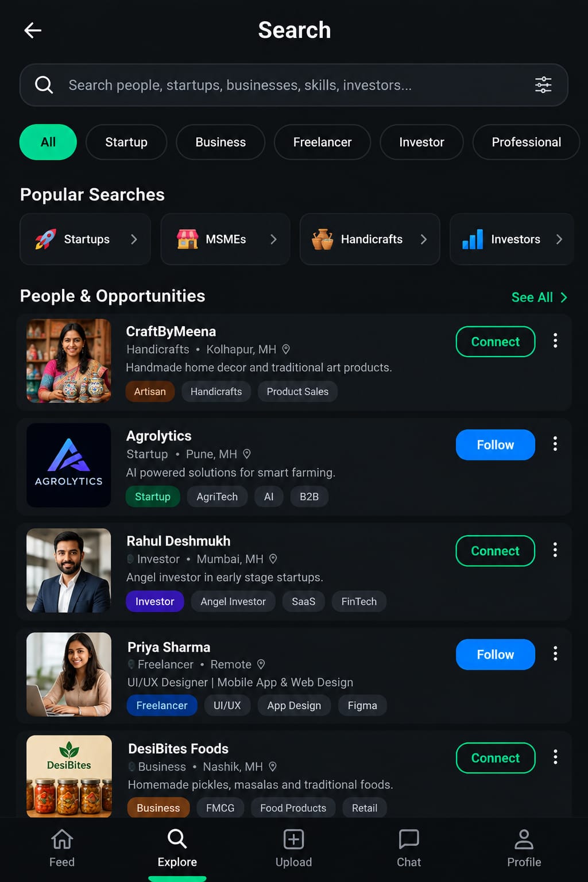This screenshot has width=588, height=882.
Task: Expand the MSMEs popular search
Action: pos(225,239)
